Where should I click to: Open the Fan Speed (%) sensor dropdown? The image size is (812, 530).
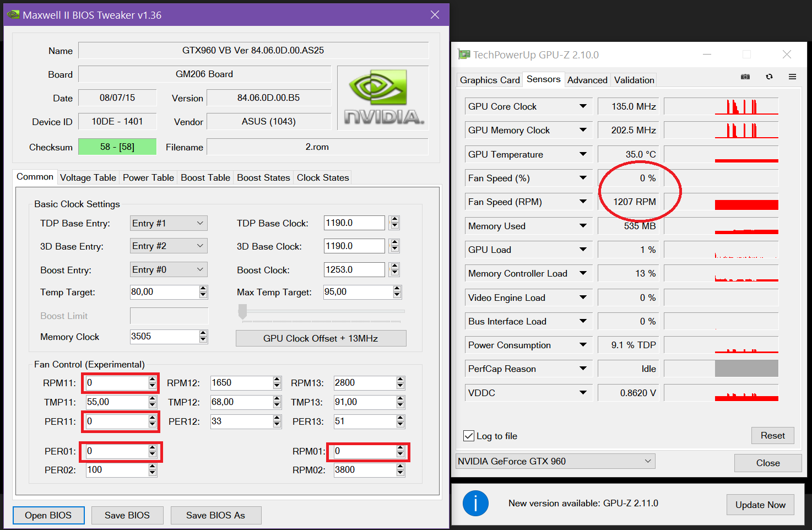[x=583, y=178]
